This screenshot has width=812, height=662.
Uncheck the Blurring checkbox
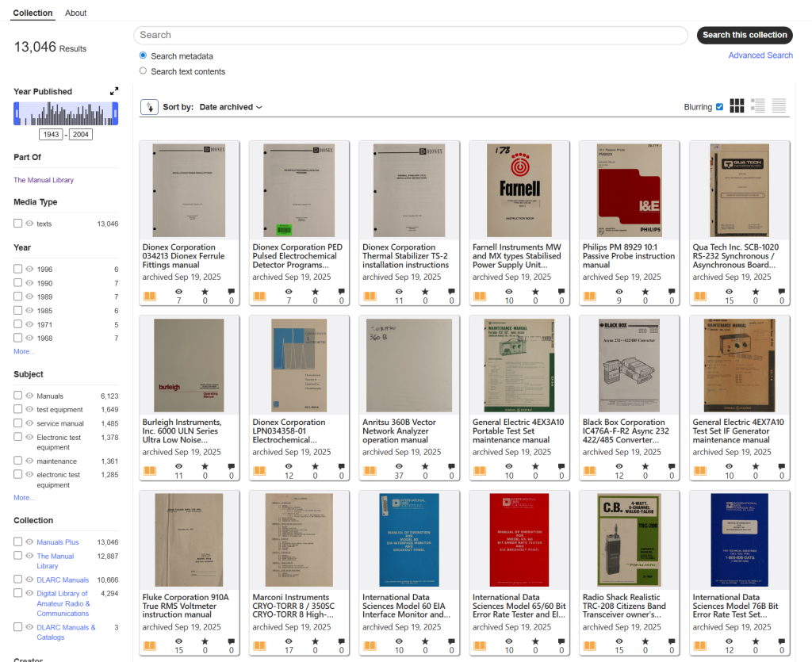719,106
